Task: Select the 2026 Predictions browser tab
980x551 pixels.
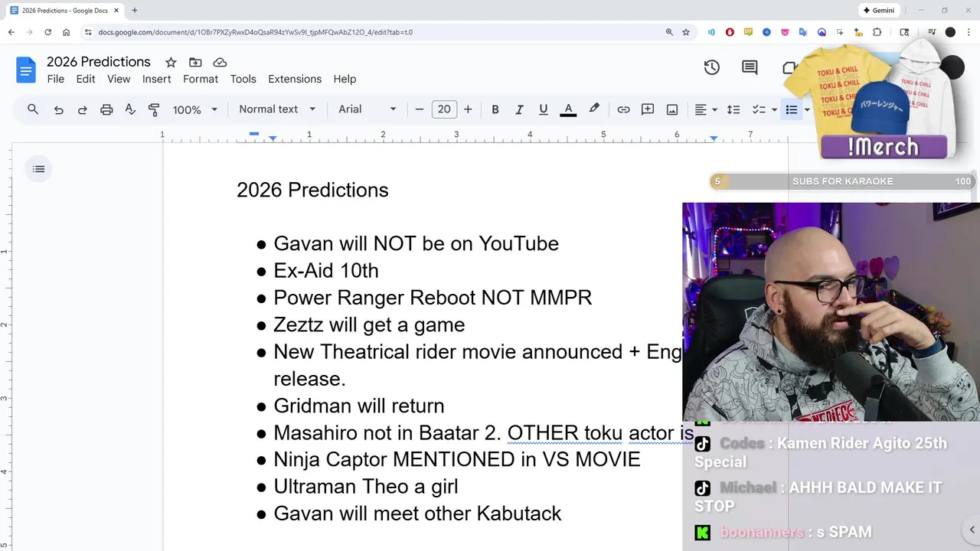Action: pos(64,11)
